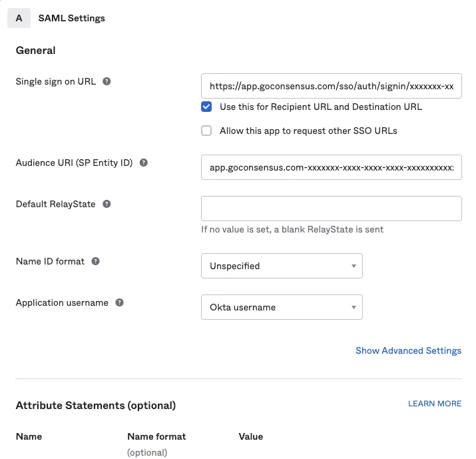Click the SAML Settings heading
Screen dimensions: 476x459
coord(72,19)
